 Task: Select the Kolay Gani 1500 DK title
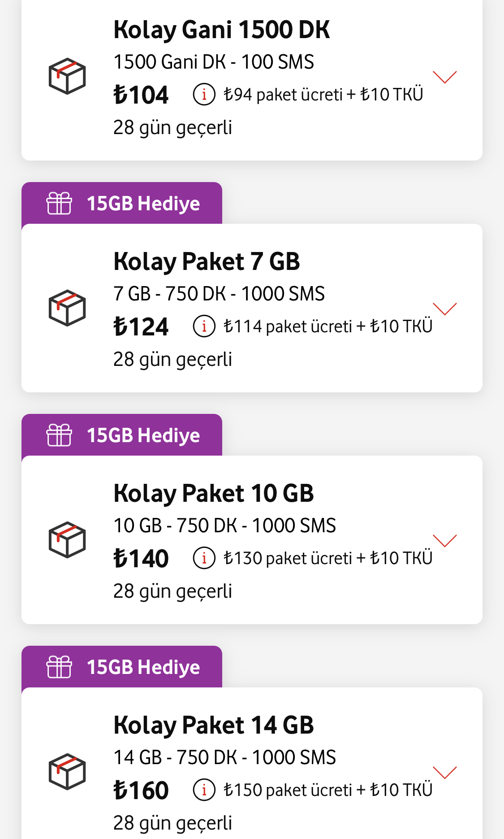pos(222,30)
